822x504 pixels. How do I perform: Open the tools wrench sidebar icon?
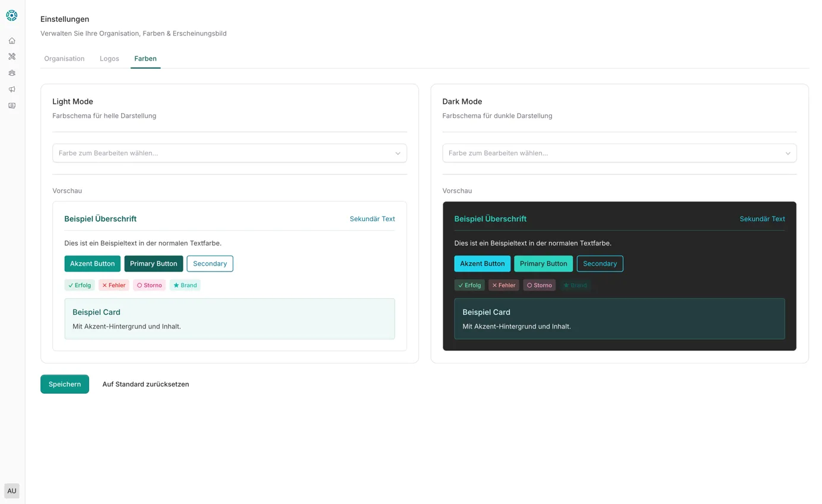pyautogui.click(x=12, y=57)
